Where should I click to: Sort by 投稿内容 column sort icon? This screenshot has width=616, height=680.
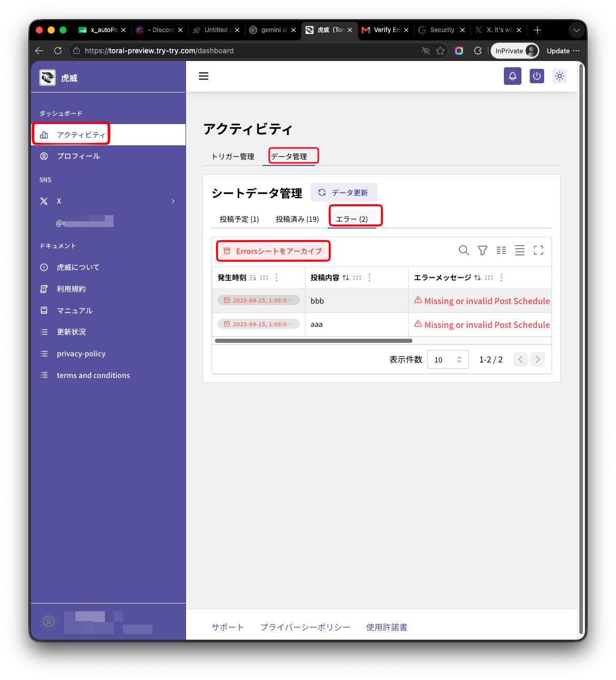pos(346,278)
